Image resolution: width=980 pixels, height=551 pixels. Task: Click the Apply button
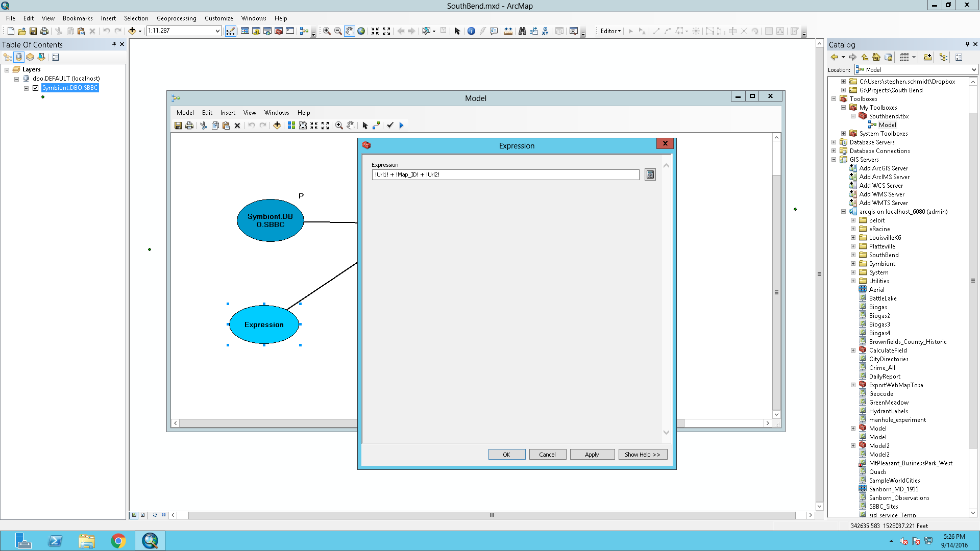point(592,455)
